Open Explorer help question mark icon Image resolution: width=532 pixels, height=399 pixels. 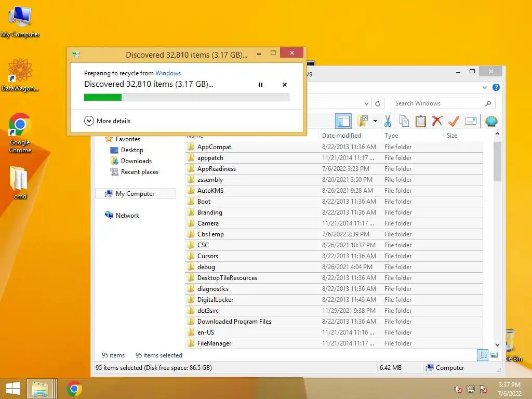pyautogui.click(x=496, y=87)
